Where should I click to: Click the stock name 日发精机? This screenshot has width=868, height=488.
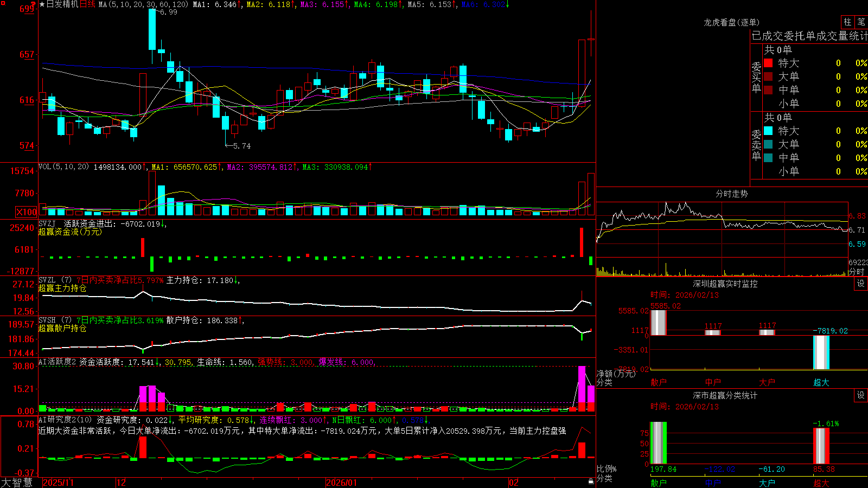62,4
